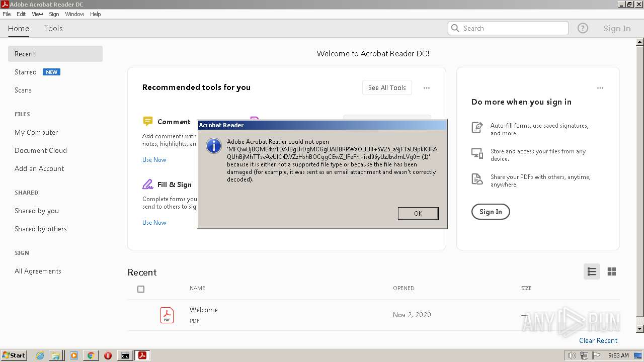Image resolution: width=644 pixels, height=362 pixels.
Task: Click the Acrobat Reader taskbar icon
Action: (x=142, y=355)
